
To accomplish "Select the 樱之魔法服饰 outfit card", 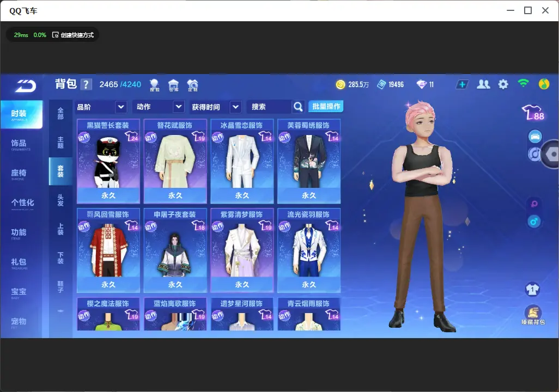I will click(108, 314).
